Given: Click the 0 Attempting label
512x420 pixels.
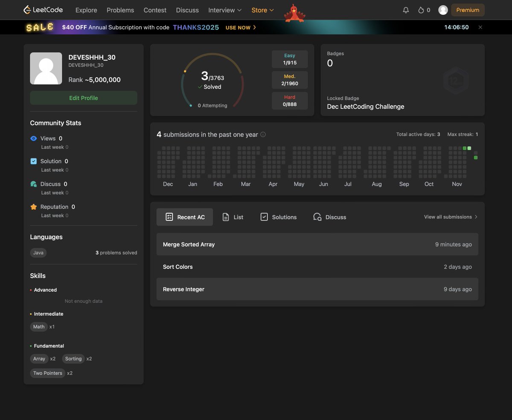Looking at the screenshot, I should tap(212, 105).
